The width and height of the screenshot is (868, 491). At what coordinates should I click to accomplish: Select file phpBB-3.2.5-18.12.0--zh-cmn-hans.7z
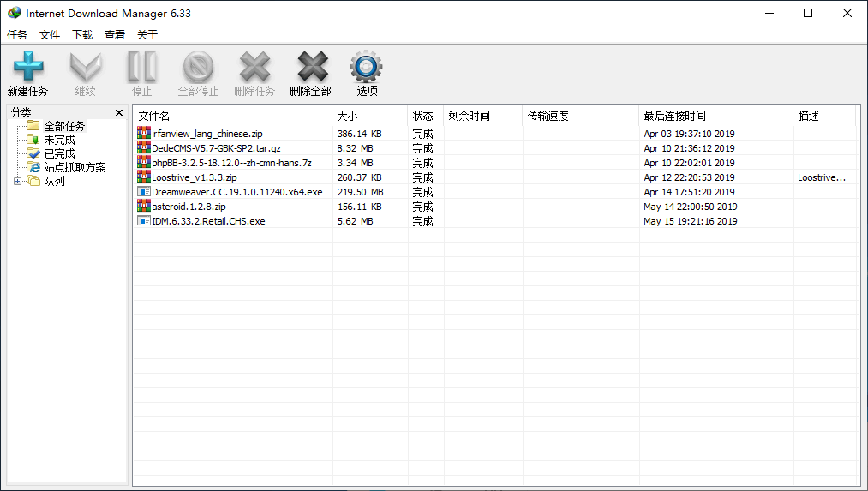coord(231,163)
